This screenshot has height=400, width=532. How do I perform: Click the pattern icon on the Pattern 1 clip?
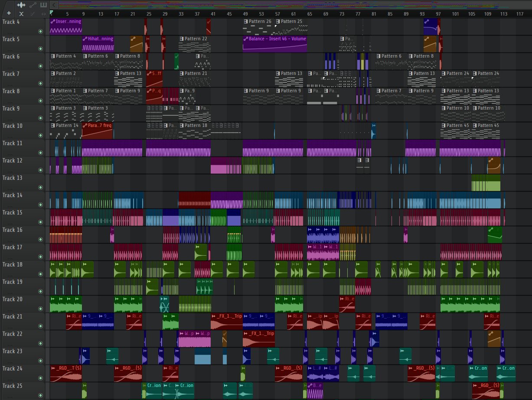52,91
